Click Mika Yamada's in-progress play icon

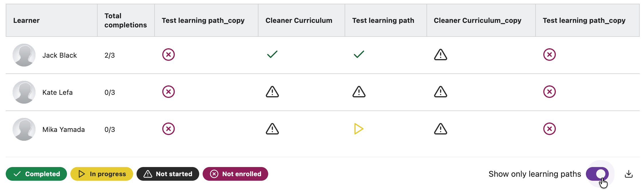coord(358,129)
